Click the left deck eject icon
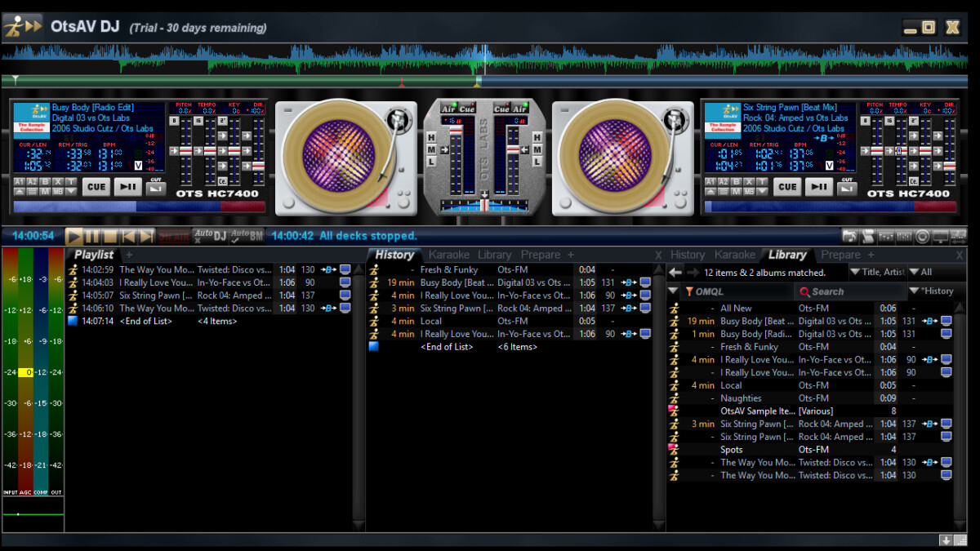Screen dimensions: 980x551 pyautogui.click(x=19, y=191)
